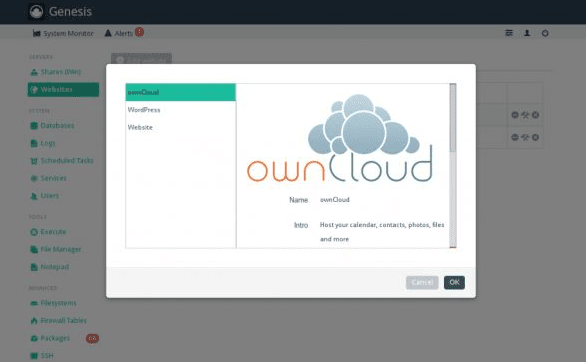Select WordPress in the dialog list
Image resolution: width=586 pixels, height=362 pixels.
[x=181, y=110]
